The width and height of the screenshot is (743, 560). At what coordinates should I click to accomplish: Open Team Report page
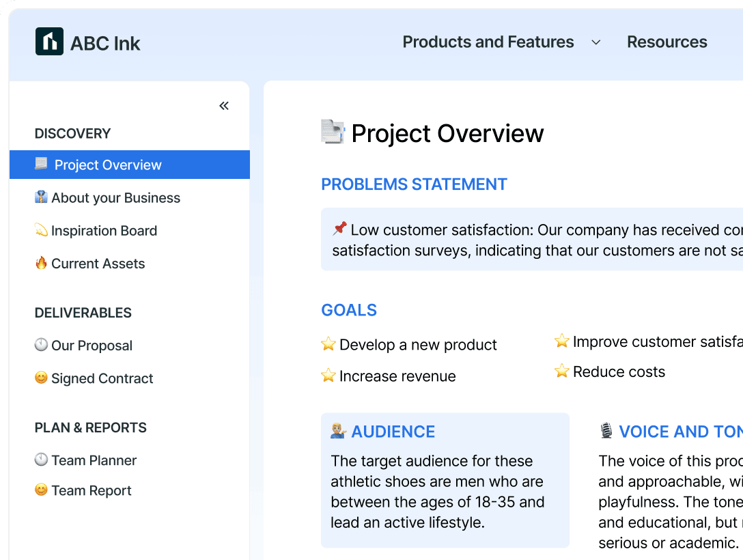(x=91, y=491)
